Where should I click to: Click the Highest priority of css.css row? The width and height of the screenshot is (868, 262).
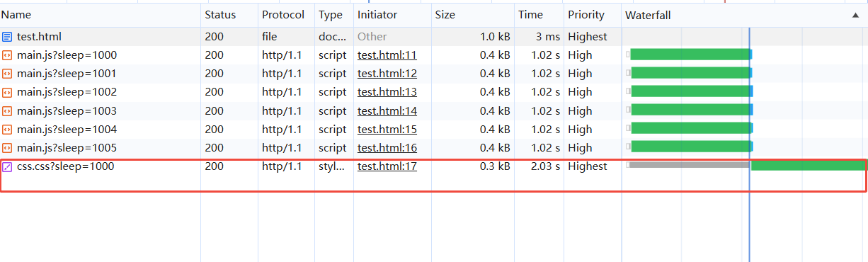point(588,166)
